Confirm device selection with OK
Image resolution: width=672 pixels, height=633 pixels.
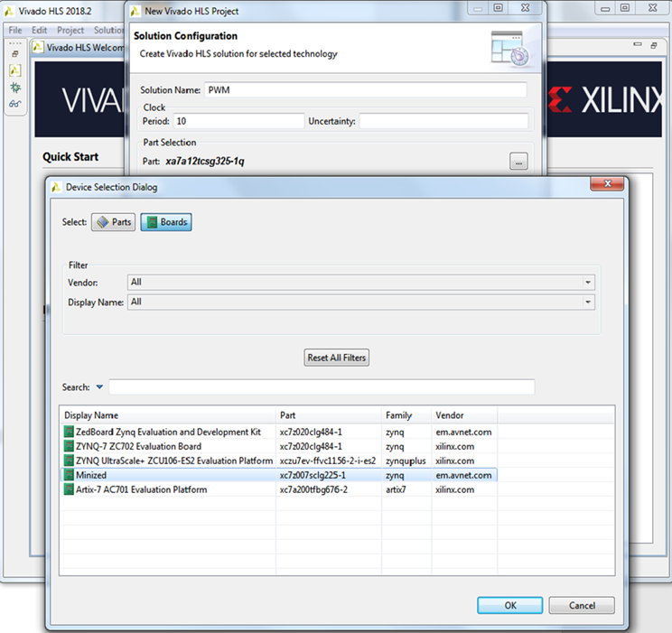tap(510, 605)
